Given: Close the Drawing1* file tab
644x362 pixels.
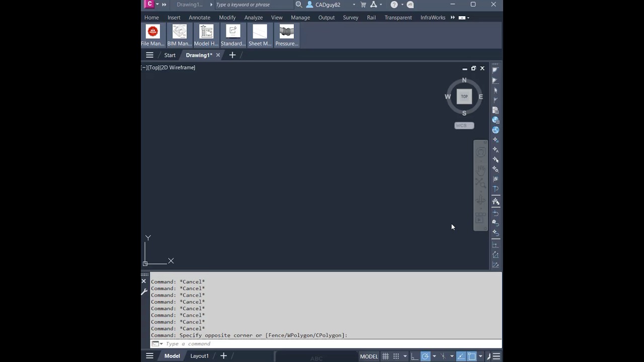Looking at the screenshot, I should [x=218, y=55].
